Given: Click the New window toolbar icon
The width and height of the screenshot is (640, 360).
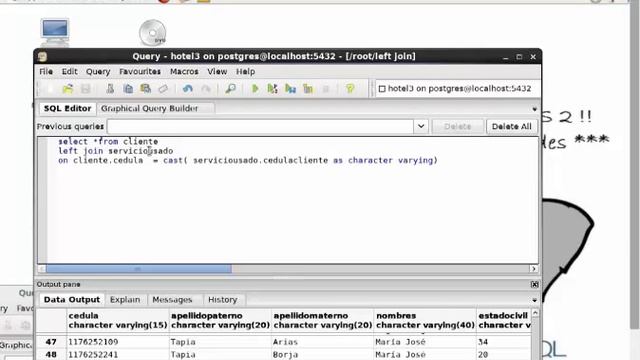Looking at the screenshot, I should (50, 89).
